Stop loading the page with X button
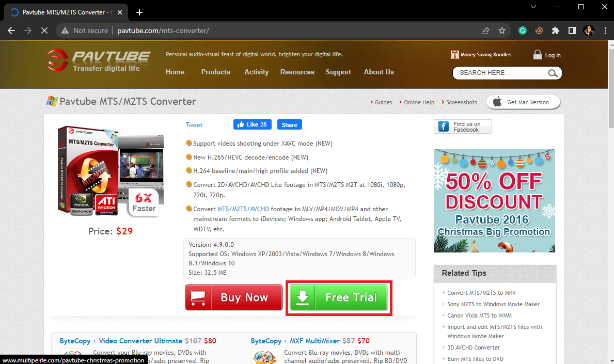 (x=44, y=30)
